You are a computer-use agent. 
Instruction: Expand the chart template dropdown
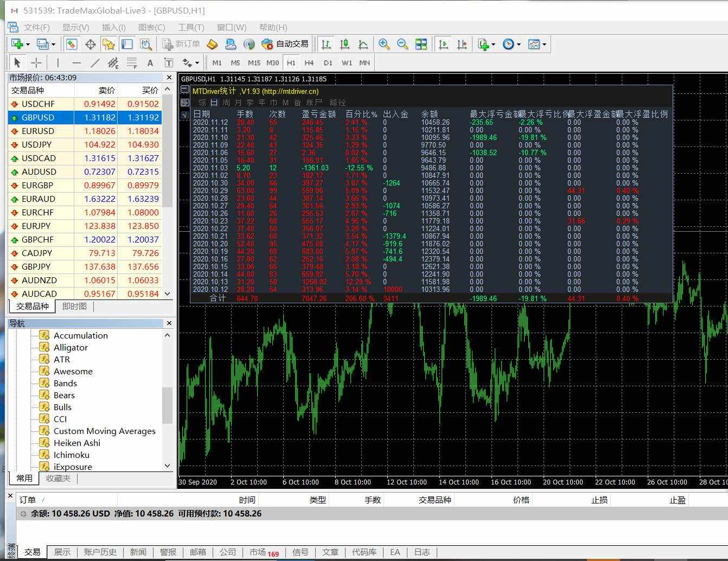tap(544, 44)
